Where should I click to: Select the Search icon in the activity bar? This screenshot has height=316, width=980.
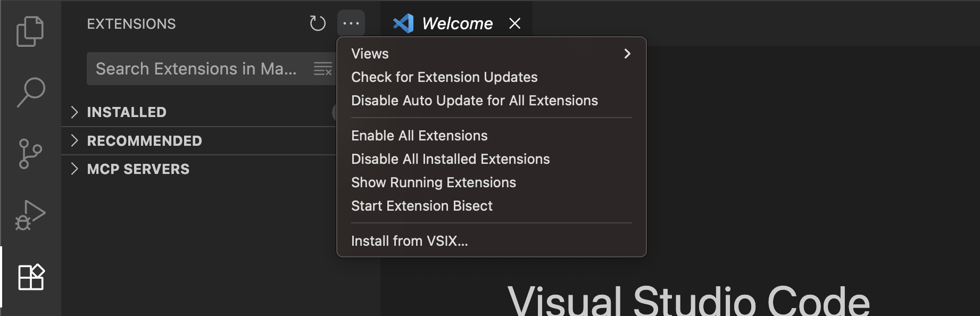(30, 93)
